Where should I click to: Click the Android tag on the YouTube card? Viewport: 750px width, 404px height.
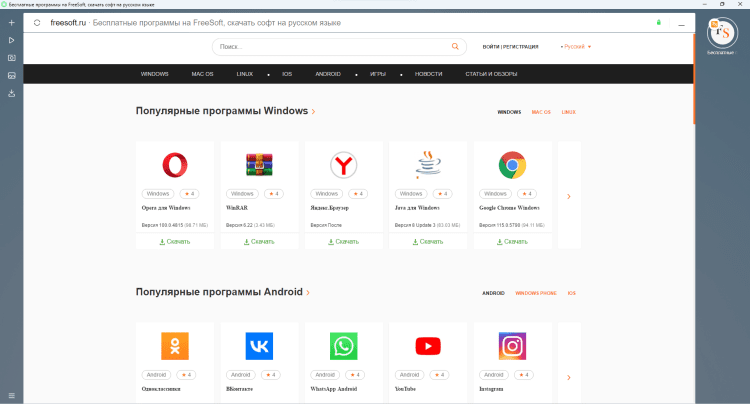coord(409,375)
